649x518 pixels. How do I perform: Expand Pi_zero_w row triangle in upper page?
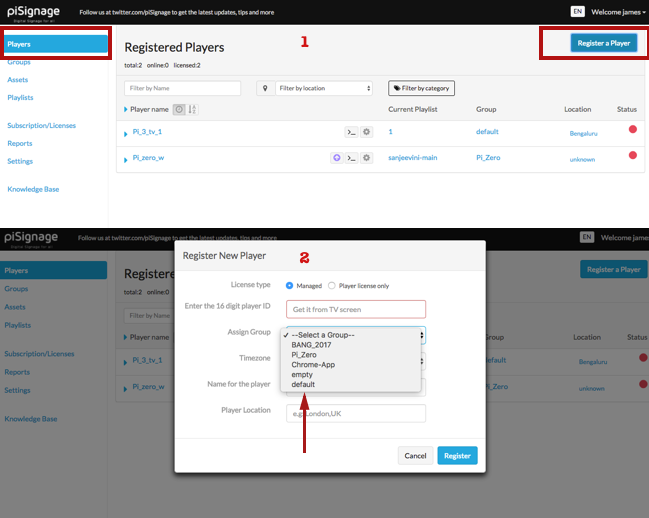[x=125, y=160]
